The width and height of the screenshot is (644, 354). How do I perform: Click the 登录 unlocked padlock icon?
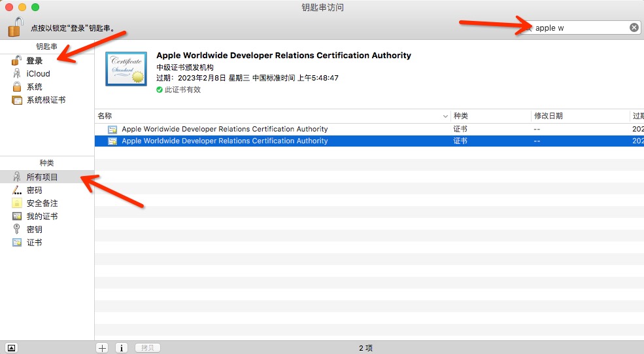pos(16,60)
